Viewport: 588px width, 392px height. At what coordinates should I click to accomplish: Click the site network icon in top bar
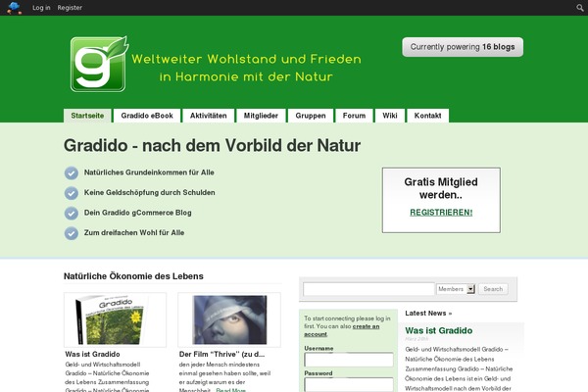[15, 8]
